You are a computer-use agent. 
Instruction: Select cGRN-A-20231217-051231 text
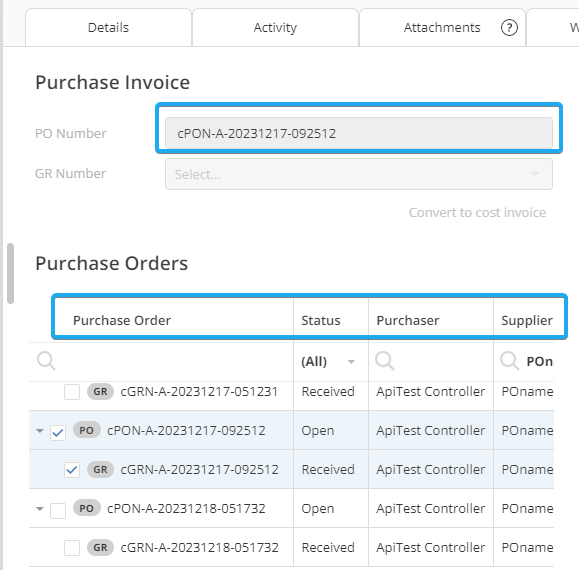pos(199,392)
